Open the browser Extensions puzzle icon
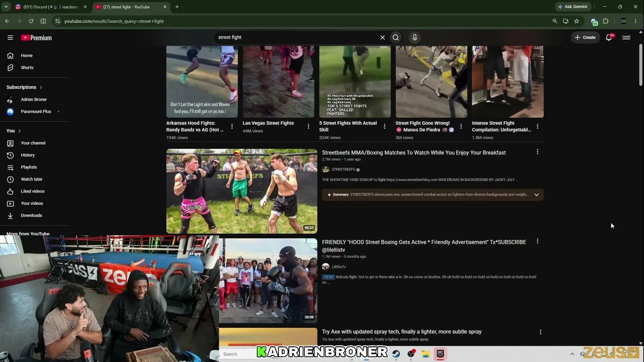The height and width of the screenshot is (362, 644). 606,21
